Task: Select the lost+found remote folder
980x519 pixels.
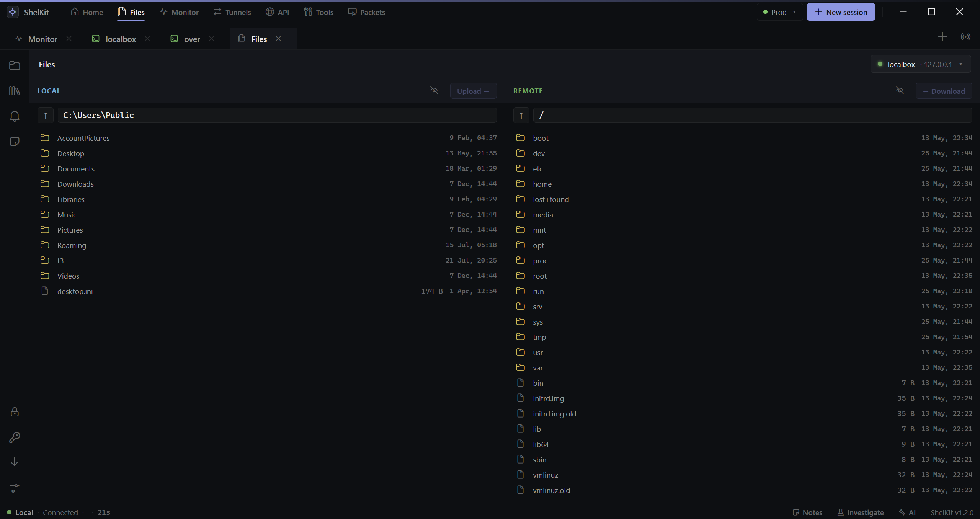Action: point(743,199)
